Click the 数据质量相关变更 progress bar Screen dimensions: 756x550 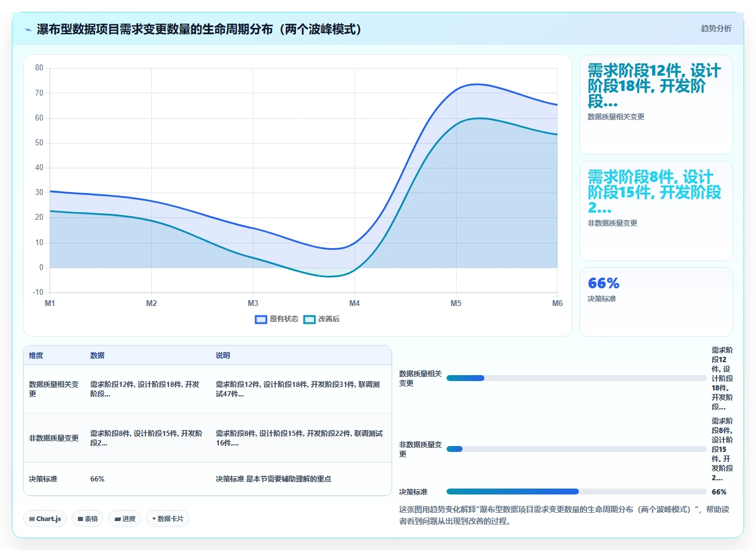[576, 378]
